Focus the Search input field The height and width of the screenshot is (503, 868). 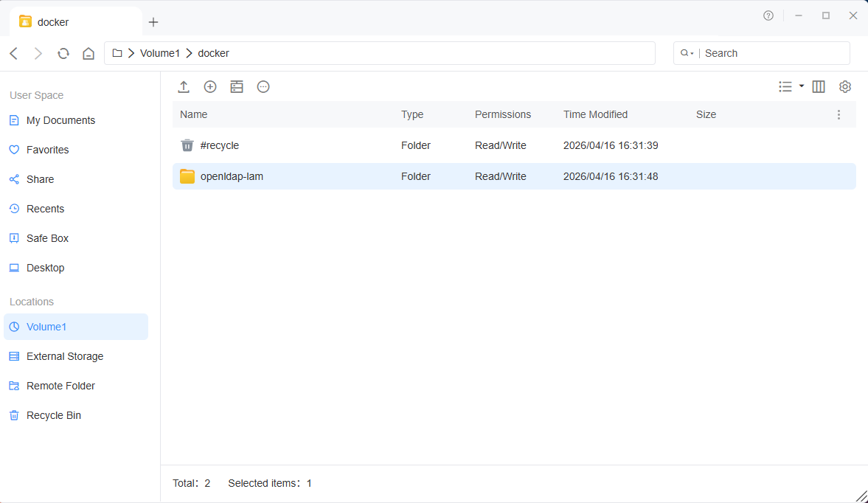775,53
